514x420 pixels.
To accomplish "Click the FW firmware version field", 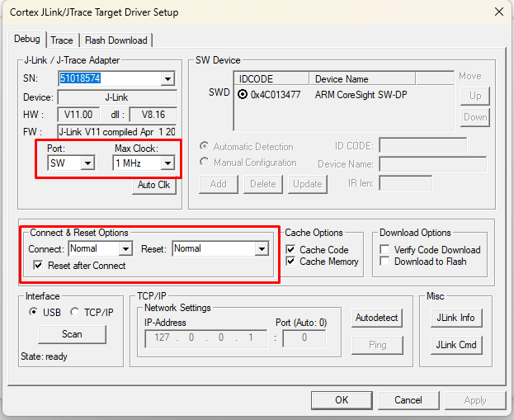I will click(x=117, y=132).
